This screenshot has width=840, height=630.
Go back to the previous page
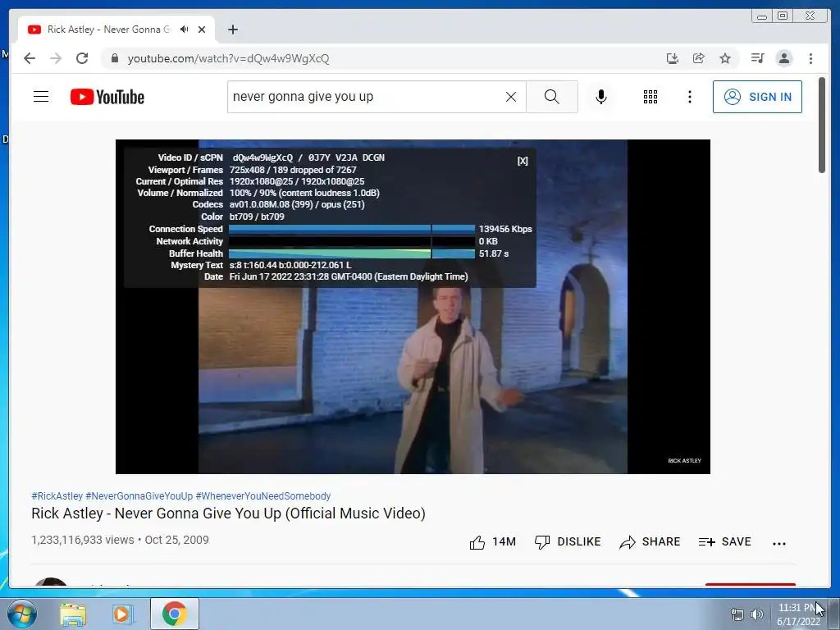pos(30,58)
